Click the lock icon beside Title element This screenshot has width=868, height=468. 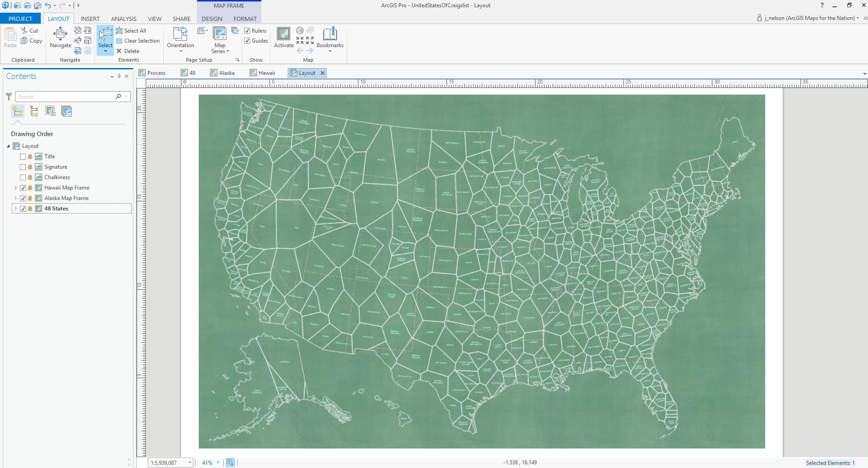(30, 156)
